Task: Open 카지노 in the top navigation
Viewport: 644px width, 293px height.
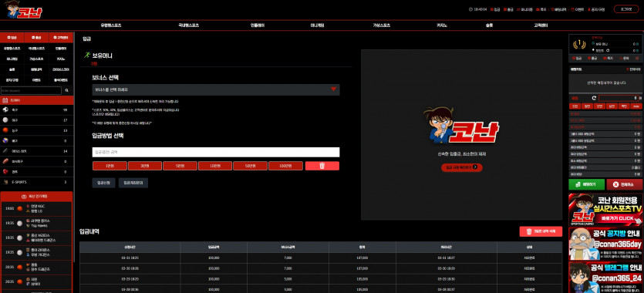Action: [x=442, y=25]
